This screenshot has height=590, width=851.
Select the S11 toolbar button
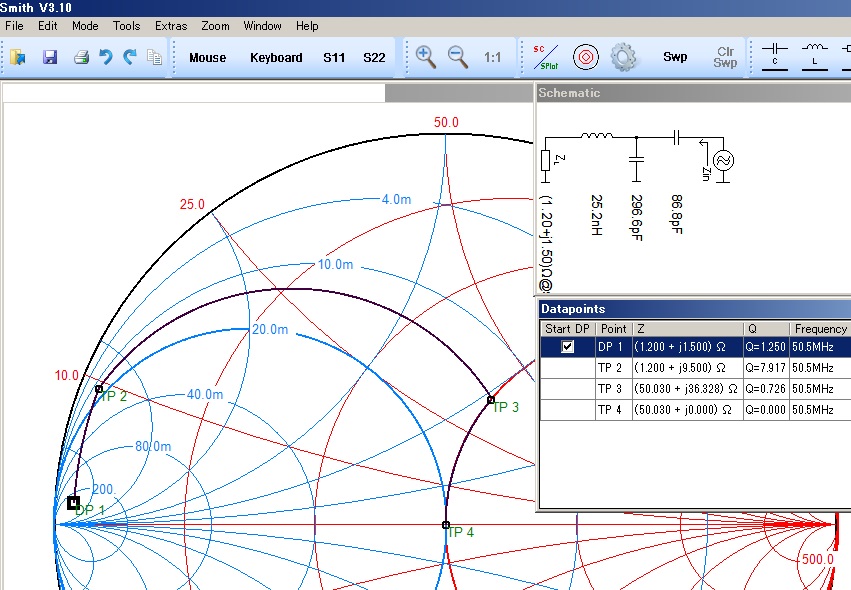[334, 58]
